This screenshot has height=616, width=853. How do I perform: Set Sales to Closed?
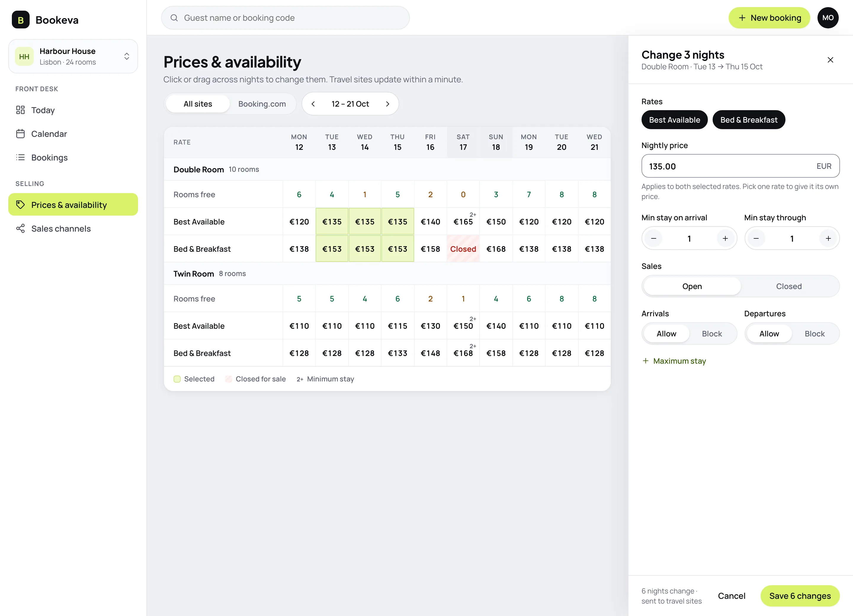click(789, 286)
